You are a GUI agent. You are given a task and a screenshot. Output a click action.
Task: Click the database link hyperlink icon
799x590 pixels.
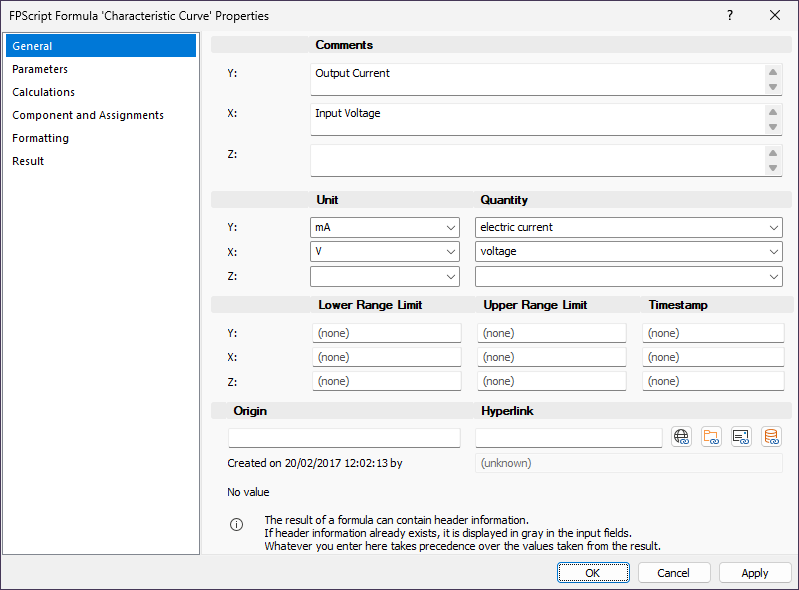(x=771, y=437)
